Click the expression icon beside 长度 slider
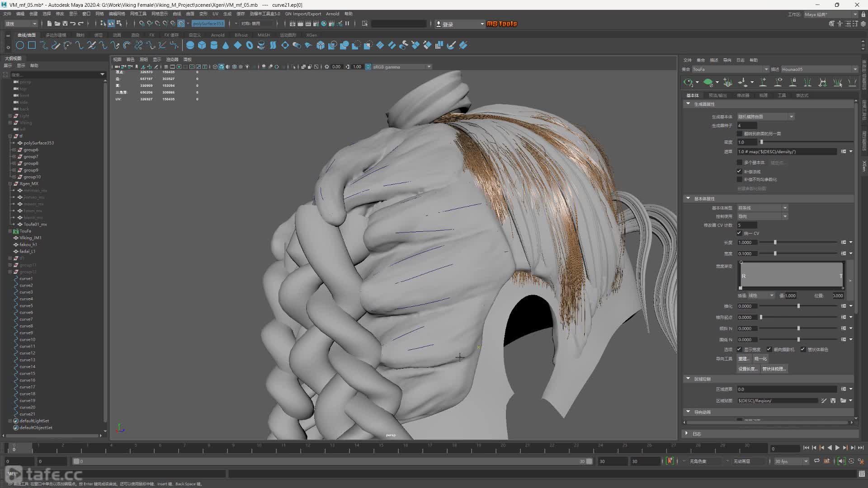Screen dimensions: 868x488 [x=843, y=243]
